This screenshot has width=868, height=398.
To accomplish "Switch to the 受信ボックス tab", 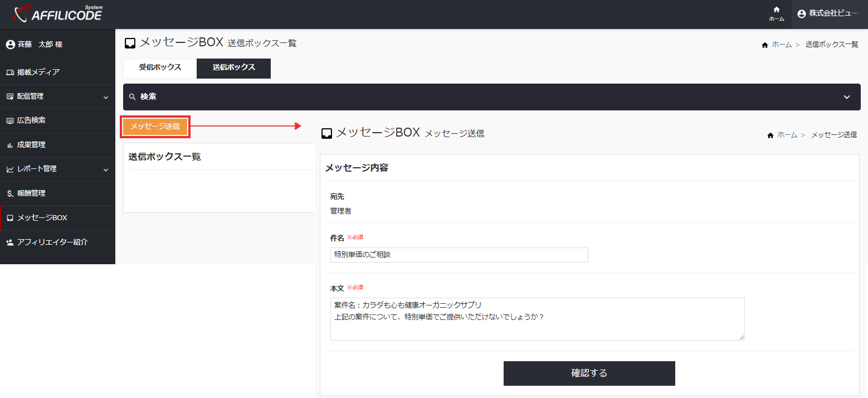I will (159, 68).
